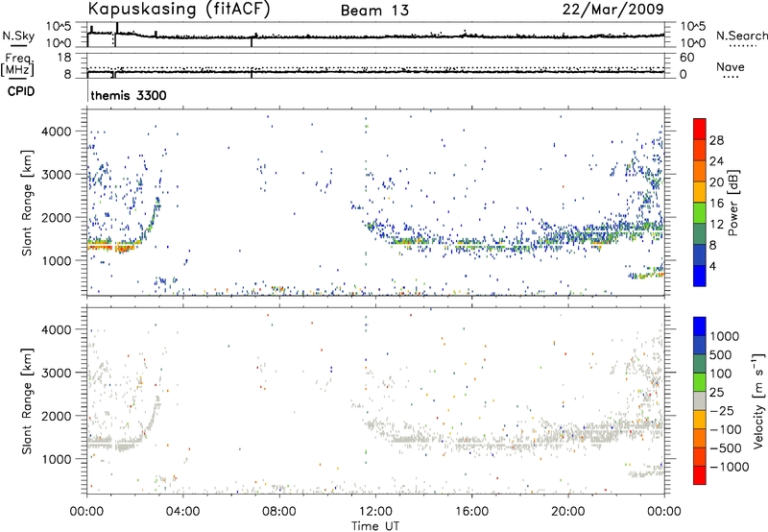Click the '12:00' time axis label

click(x=375, y=512)
